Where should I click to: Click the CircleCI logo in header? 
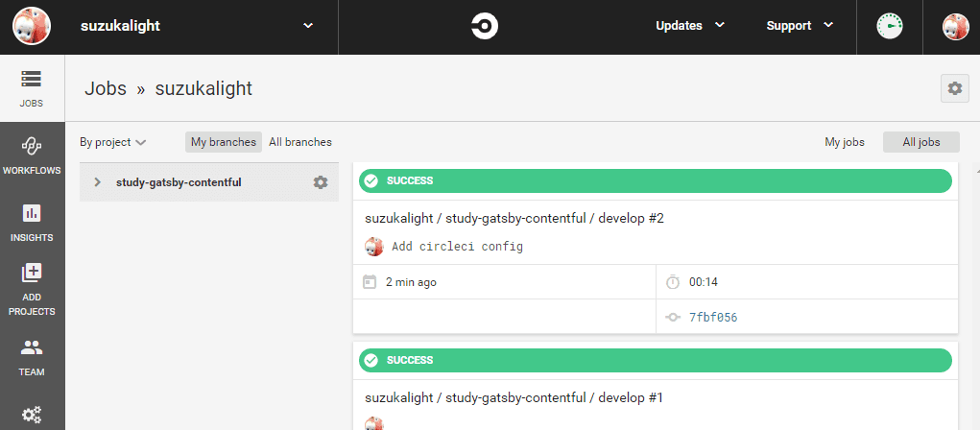pos(485,26)
